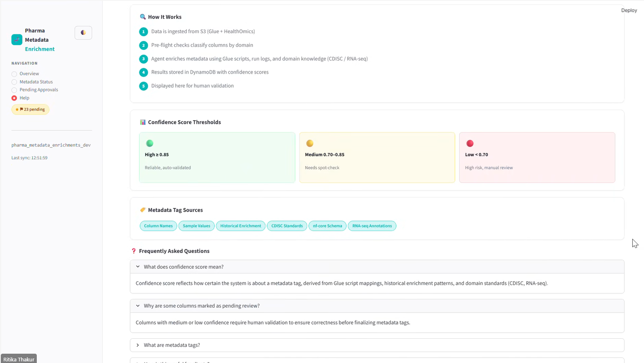Click 'Reliable, auto-validated' description text
The width and height of the screenshot is (644, 363).
coord(168,168)
